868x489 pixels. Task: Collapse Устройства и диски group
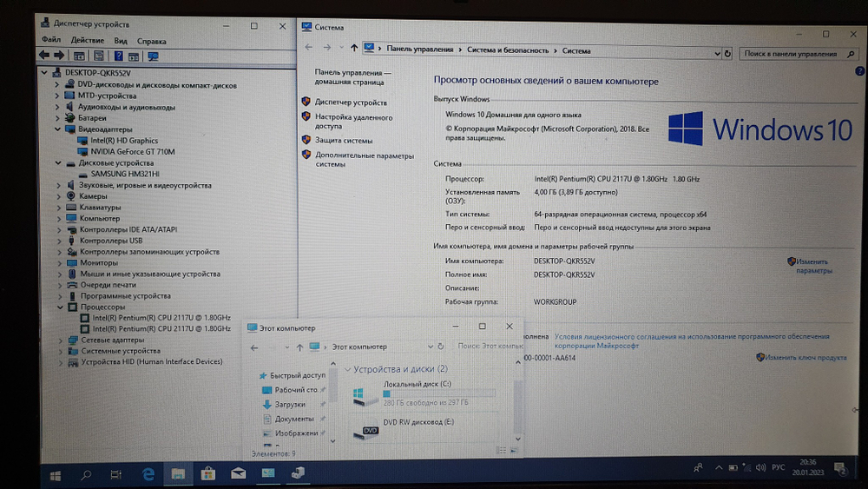pyautogui.click(x=348, y=369)
